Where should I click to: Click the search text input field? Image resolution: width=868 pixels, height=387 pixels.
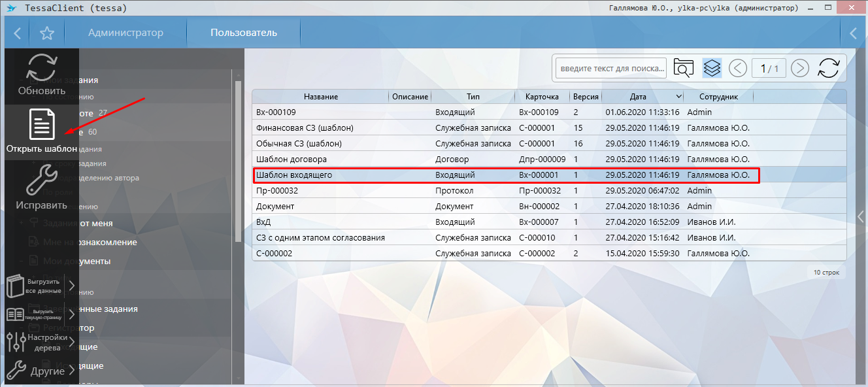click(x=610, y=67)
